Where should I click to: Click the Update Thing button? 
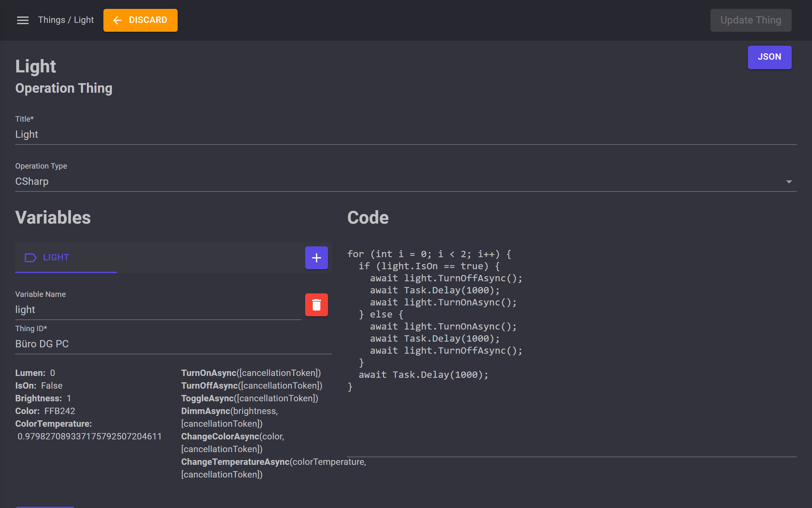[750, 20]
